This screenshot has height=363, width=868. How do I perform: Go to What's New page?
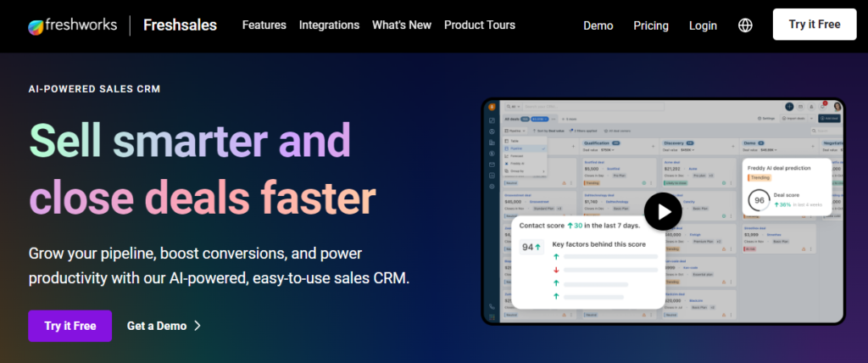(x=402, y=25)
